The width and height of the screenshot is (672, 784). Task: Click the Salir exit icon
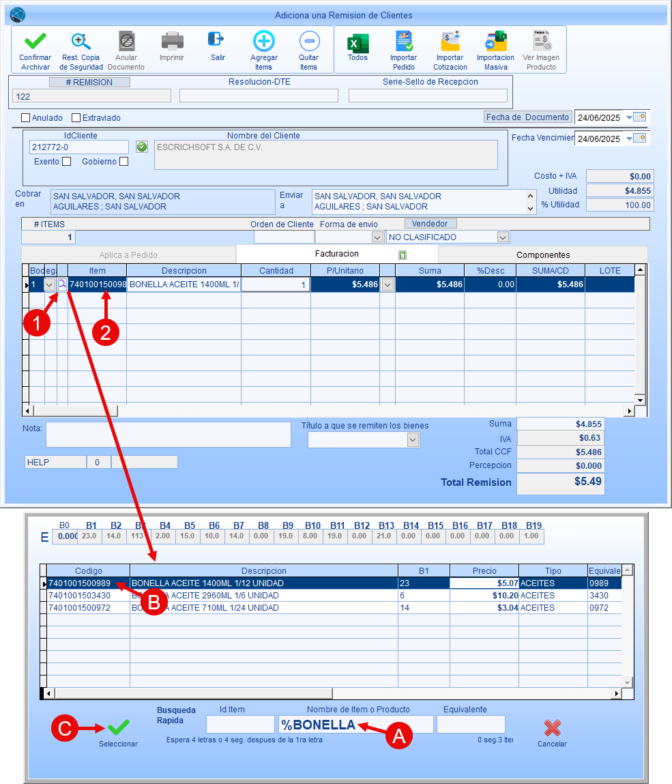pos(216,39)
